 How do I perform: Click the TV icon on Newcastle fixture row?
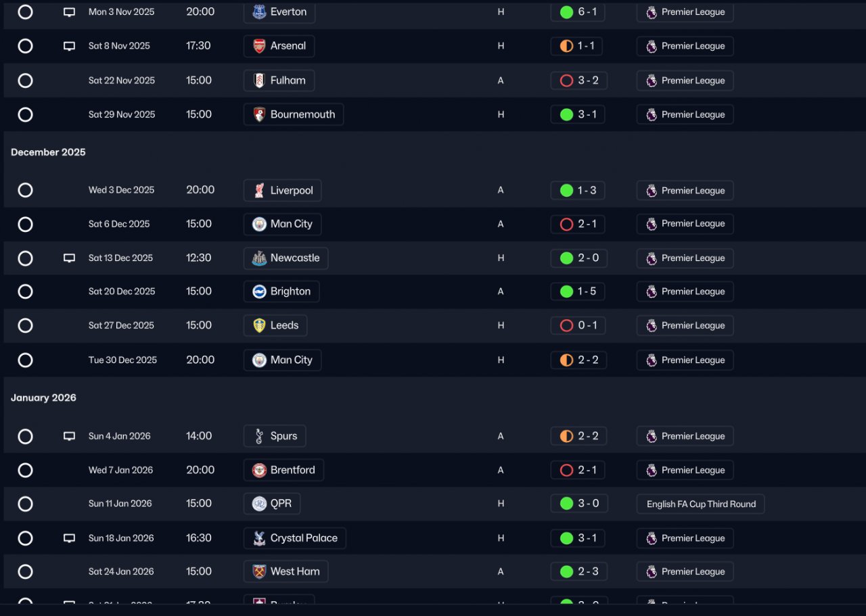pos(69,258)
